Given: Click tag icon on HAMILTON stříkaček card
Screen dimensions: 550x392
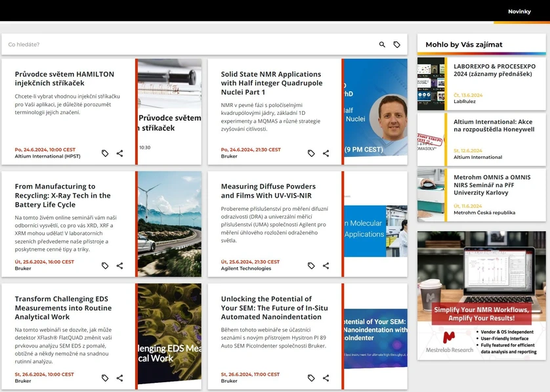Looking at the screenshot, I should click(x=105, y=154).
